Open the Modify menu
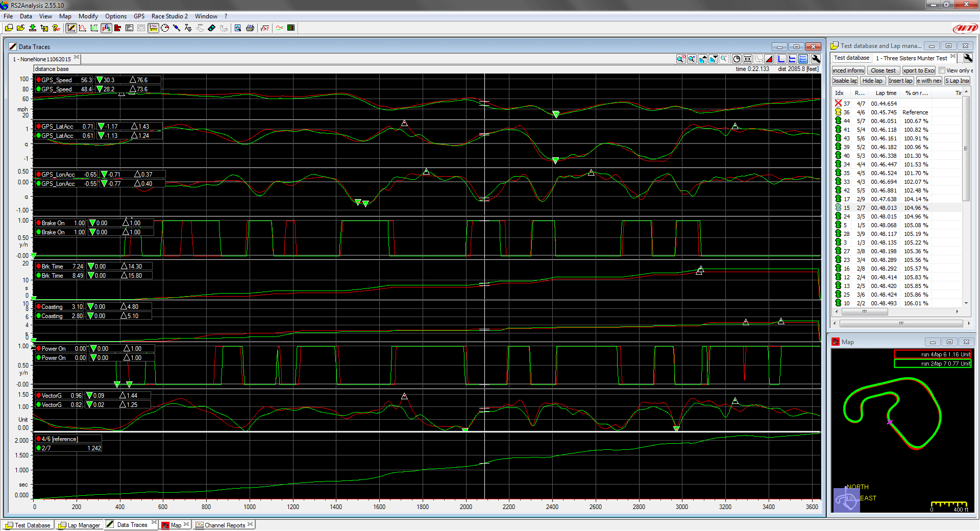The image size is (980, 531). [x=88, y=16]
